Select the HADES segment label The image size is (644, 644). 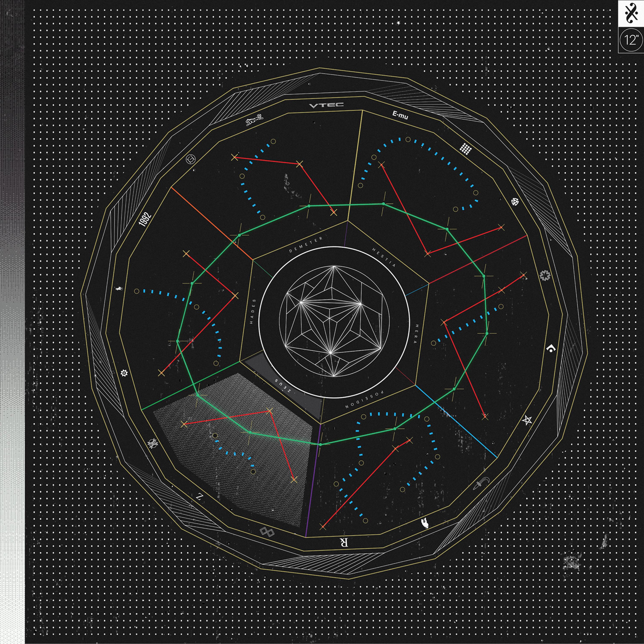click(253, 311)
